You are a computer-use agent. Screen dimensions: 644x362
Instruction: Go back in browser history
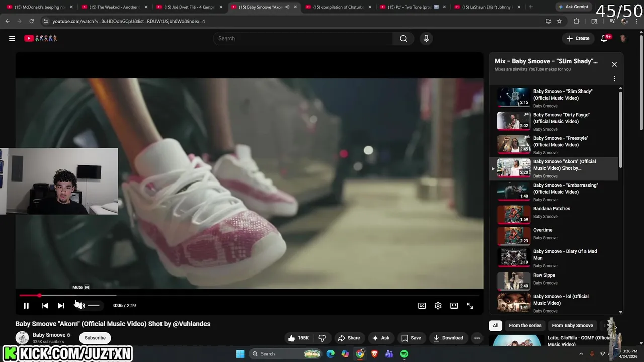click(8, 21)
